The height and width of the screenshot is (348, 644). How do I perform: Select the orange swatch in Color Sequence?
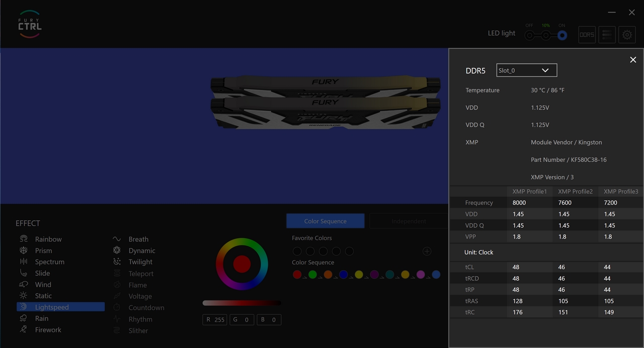[x=328, y=274]
